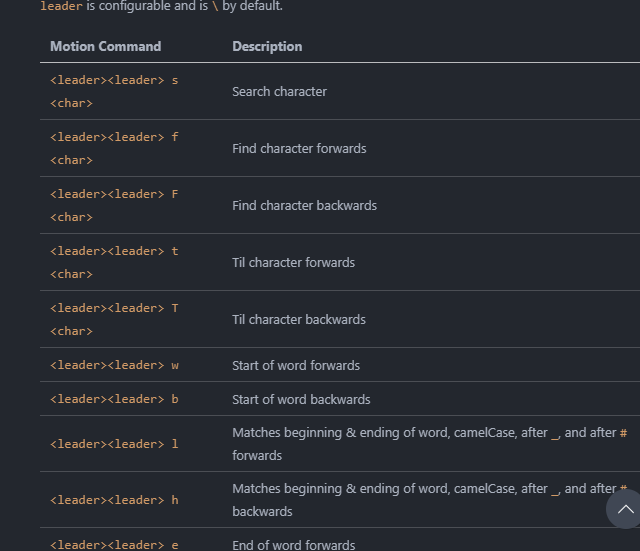Click 'End of word forwards' description
640x551 pixels.
[293, 545]
